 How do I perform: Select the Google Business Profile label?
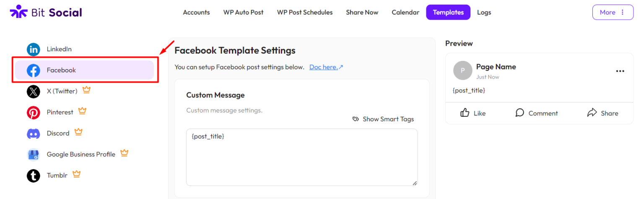[81, 154]
